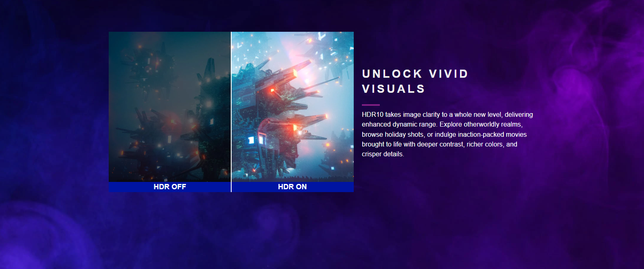Click an orange light in HDR OFF image

173,121
